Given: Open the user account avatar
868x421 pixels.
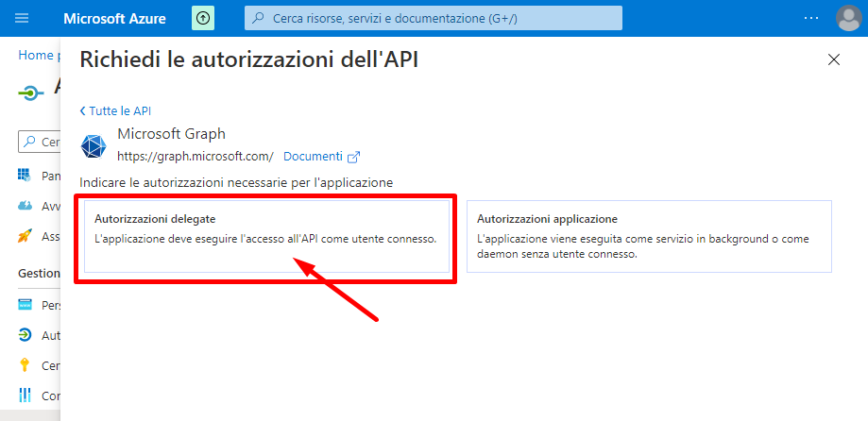Looking at the screenshot, I should pyautogui.click(x=848, y=18).
